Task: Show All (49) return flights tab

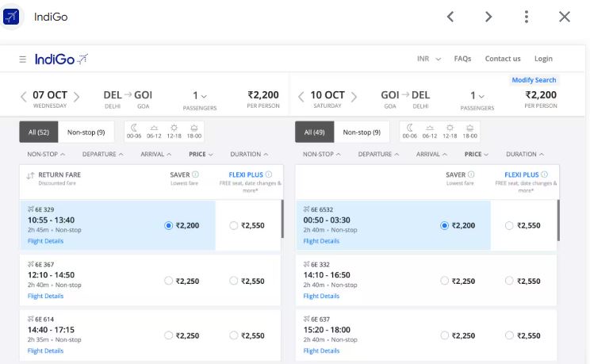Action: click(x=315, y=132)
